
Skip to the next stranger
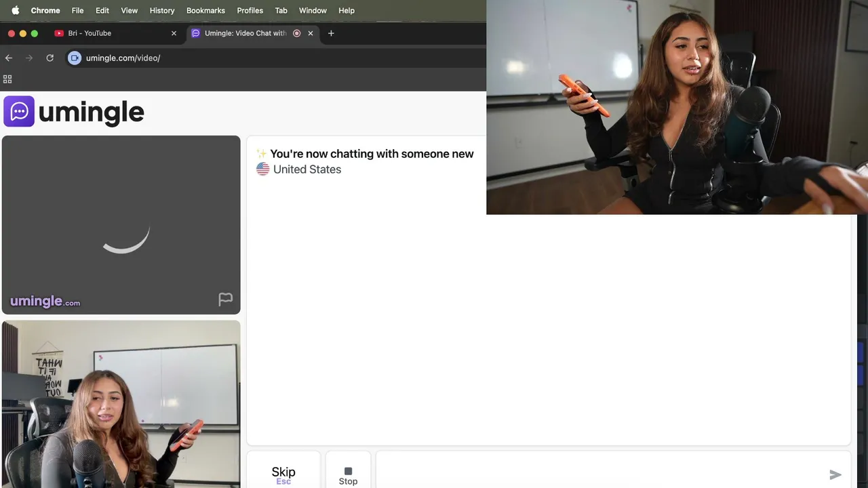pos(283,470)
